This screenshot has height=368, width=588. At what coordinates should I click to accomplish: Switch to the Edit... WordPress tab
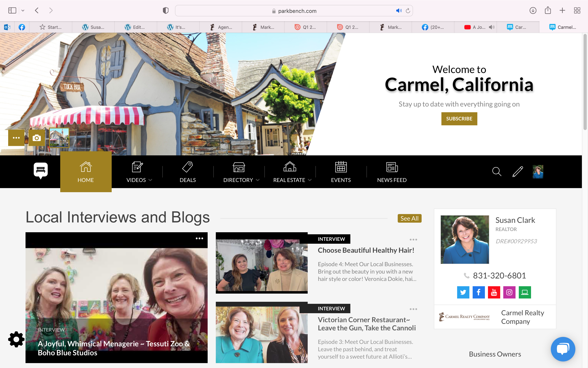click(x=136, y=27)
